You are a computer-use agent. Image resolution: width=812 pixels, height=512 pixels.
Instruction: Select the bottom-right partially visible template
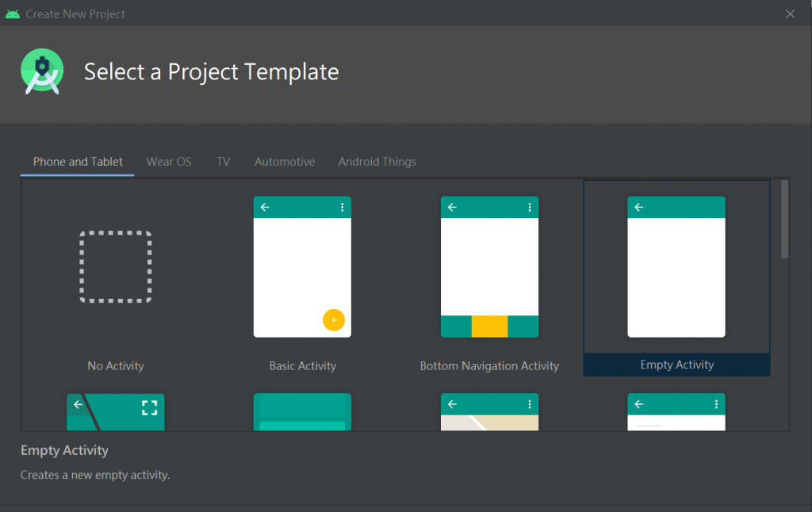point(676,412)
